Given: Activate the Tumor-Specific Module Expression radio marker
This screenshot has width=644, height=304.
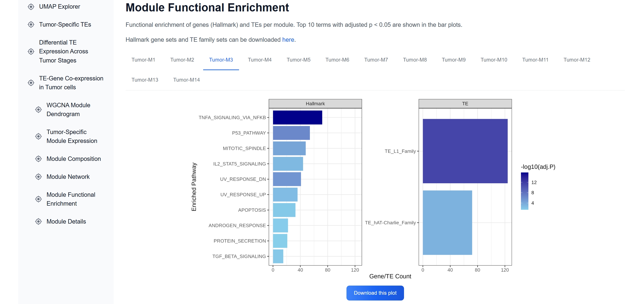Looking at the screenshot, I should 38,136.
